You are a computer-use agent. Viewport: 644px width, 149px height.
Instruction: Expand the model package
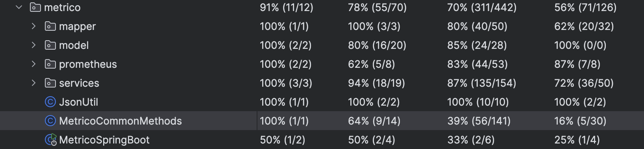[x=34, y=45]
